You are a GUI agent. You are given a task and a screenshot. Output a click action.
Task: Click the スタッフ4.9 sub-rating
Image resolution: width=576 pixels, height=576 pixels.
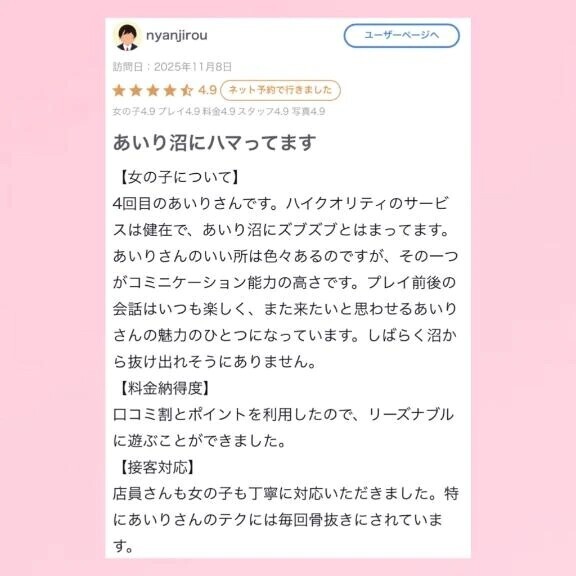[263, 111]
